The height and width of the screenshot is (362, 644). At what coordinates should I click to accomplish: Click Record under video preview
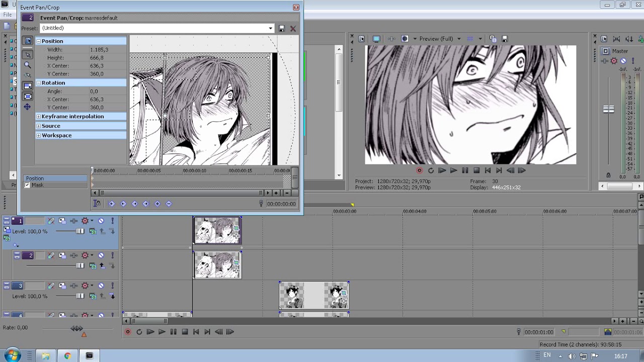click(x=419, y=170)
